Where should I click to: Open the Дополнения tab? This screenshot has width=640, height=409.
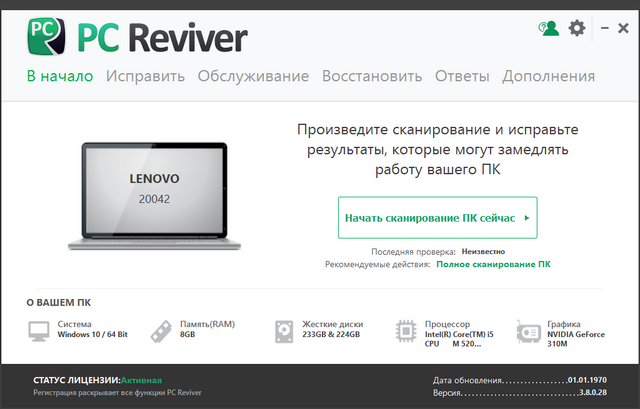coord(548,76)
